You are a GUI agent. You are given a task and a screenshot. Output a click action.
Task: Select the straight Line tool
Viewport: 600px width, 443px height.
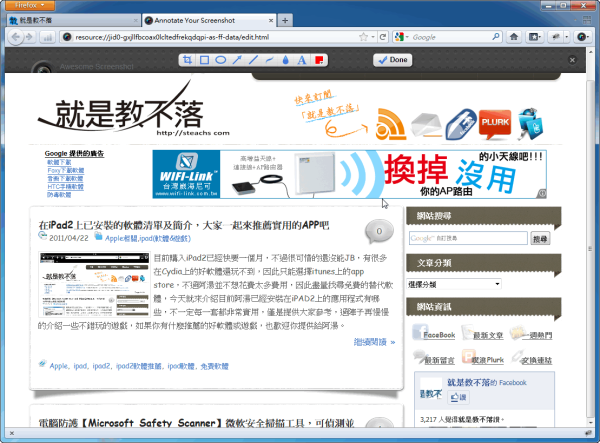(x=253, y=60)
